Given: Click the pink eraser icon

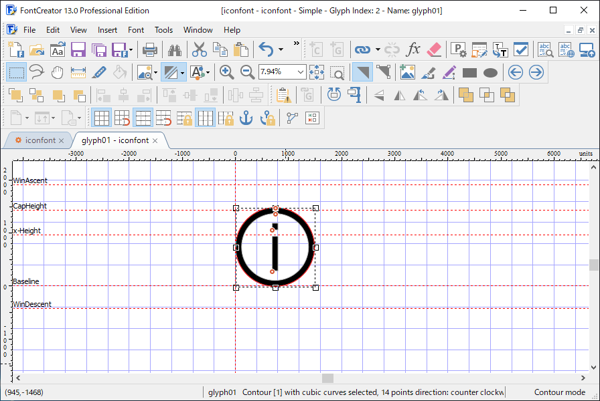Looking at the screenshot, I should coord(434,50).
